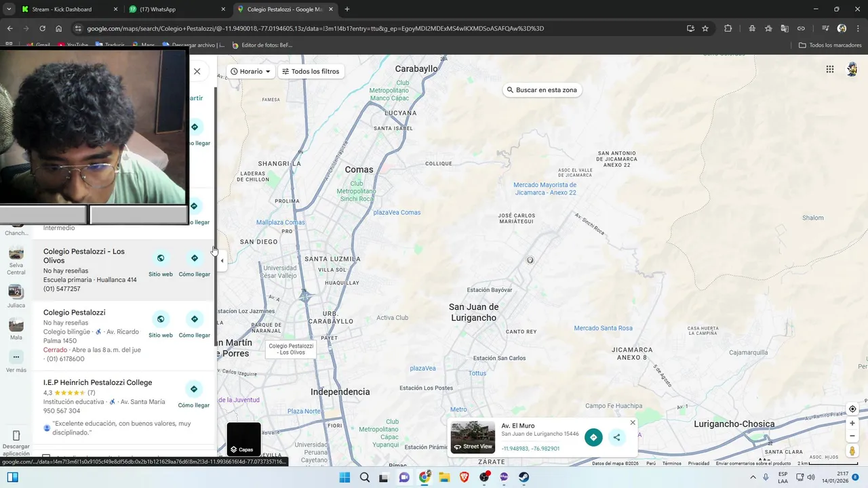The width and height of the screenshot is (868, 488).
Task: Open Sitio web for Colegio bilingüe Pestalozzi
Action: click(x=161, y=319)
